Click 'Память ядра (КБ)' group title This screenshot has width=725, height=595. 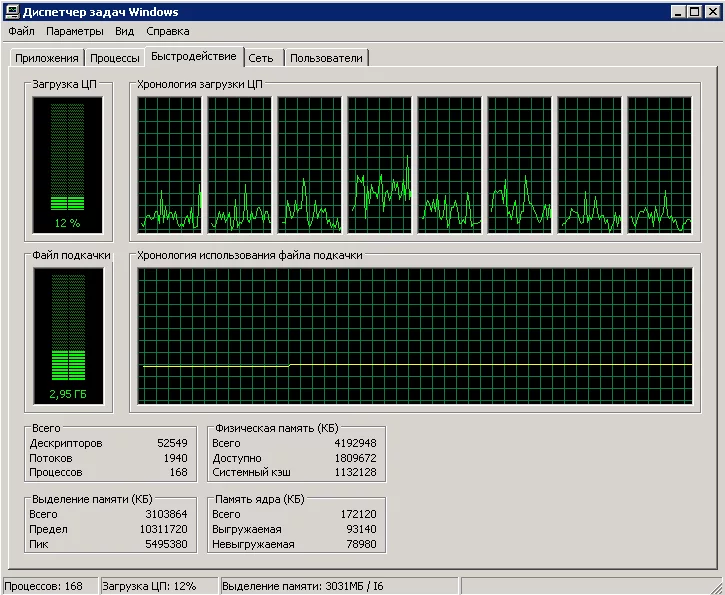click(259, 499)
